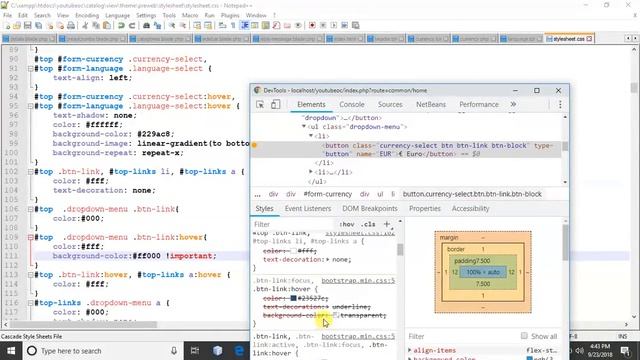640x360 pixels.
Task: Click the Save Recorded Macro icon
Action: (x=356, y=25)
